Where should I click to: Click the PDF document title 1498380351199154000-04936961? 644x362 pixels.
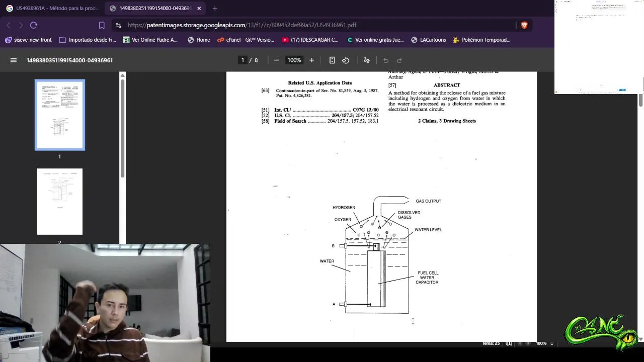[x=69, y=60]
